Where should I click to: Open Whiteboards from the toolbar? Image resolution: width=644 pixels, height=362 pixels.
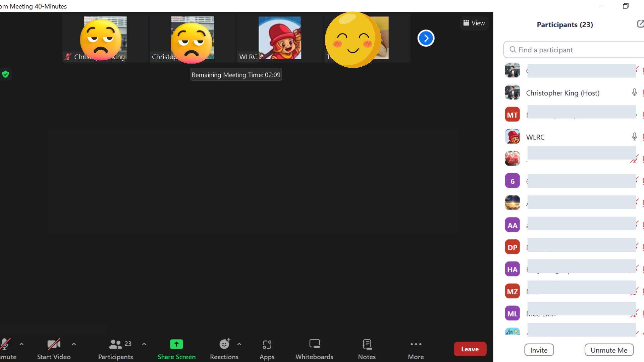click(x=314, y=344)
